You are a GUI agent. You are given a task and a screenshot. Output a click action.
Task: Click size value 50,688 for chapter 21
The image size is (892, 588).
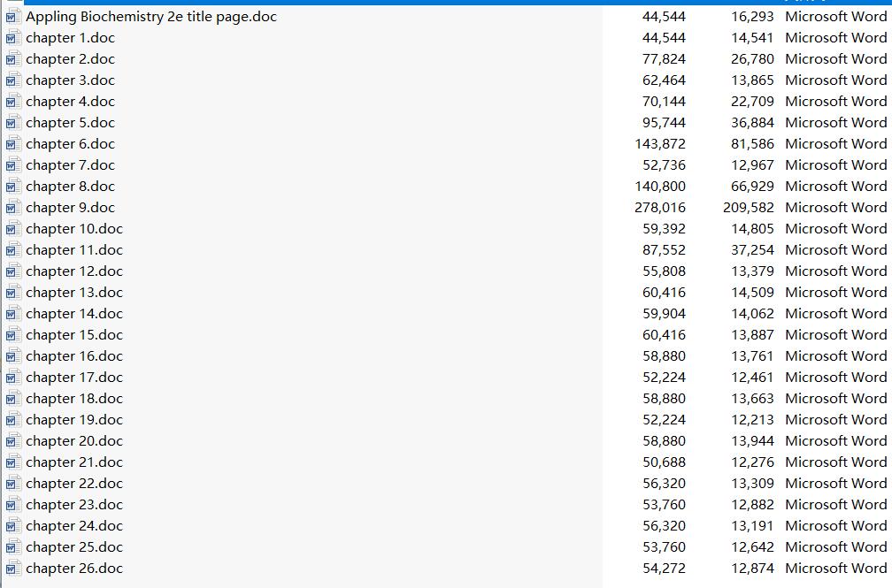point(664,462)
